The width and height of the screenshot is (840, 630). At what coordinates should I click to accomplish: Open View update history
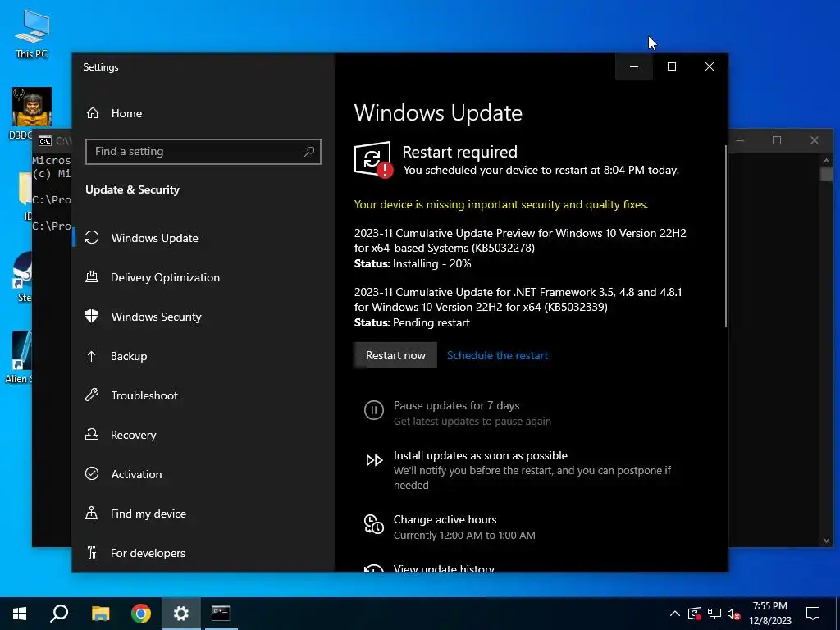(444, 568)
